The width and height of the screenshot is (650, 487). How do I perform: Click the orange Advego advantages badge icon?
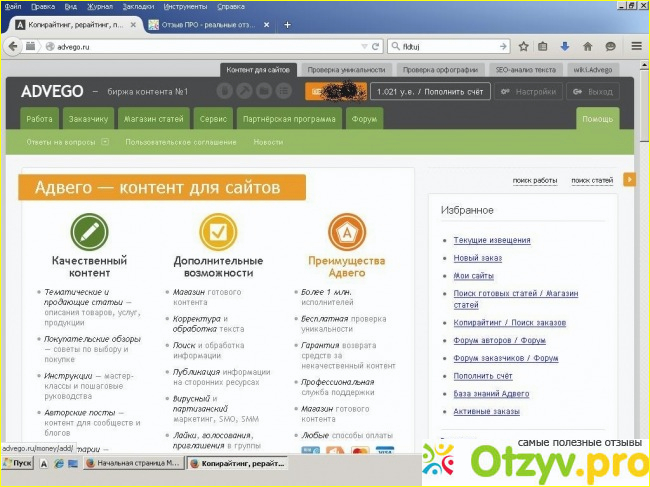click(x=346, y=232)
